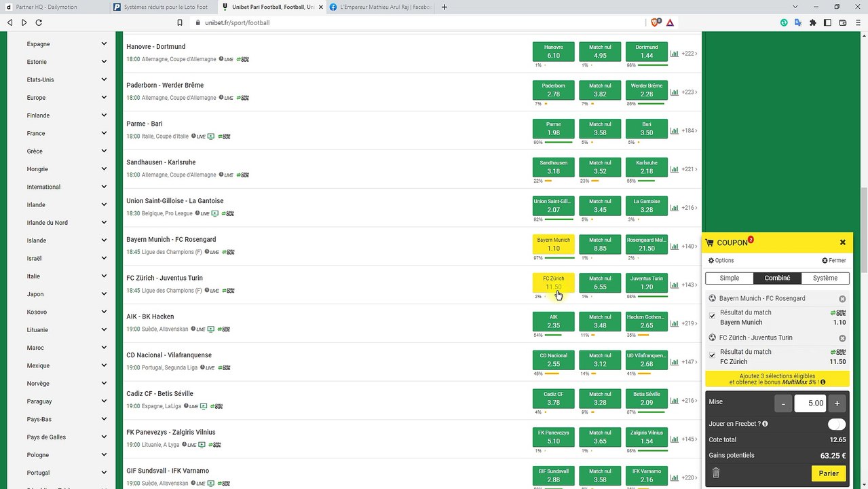Click live TV icon for Union Saint-Gilloise match
Screen dimensions: 868x489
click(215, 213)
